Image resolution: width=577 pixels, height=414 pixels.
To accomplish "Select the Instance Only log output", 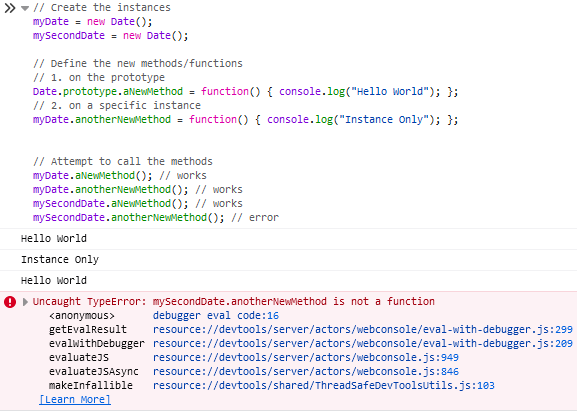I will 60,259.
